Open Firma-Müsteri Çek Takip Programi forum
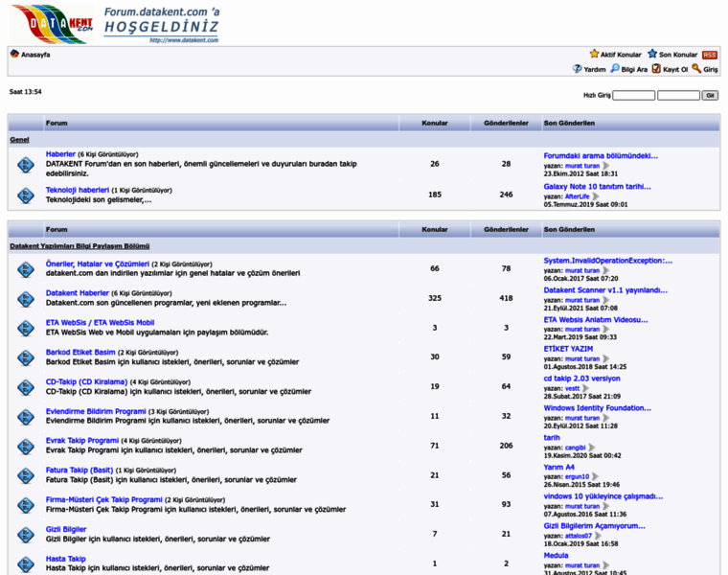Image resolution: width=728 pixels, height=575 pixels. [x=104, y=499]
